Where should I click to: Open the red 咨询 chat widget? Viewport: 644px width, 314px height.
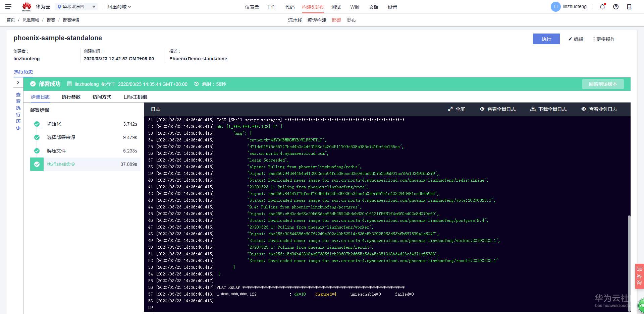click(639, 276)
